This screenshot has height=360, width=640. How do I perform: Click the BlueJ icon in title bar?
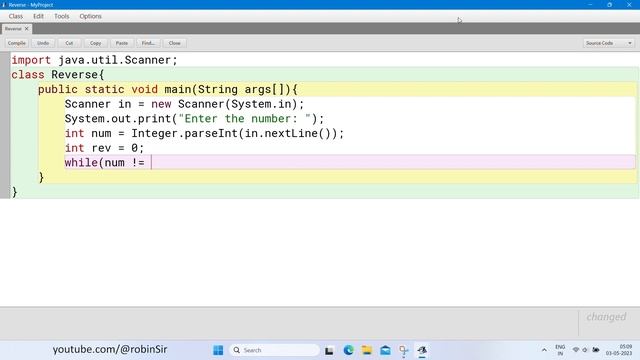click(x=4, y=5)
